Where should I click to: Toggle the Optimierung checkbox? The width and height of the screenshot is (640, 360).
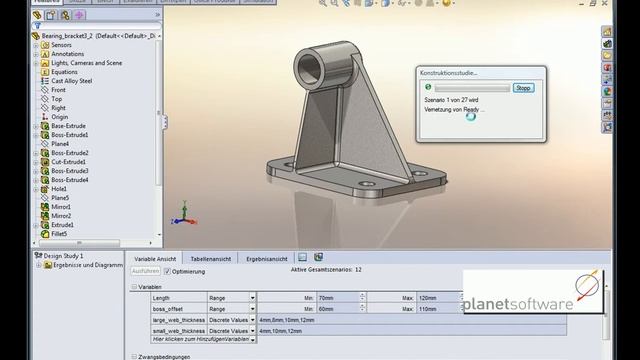point(167,271)
